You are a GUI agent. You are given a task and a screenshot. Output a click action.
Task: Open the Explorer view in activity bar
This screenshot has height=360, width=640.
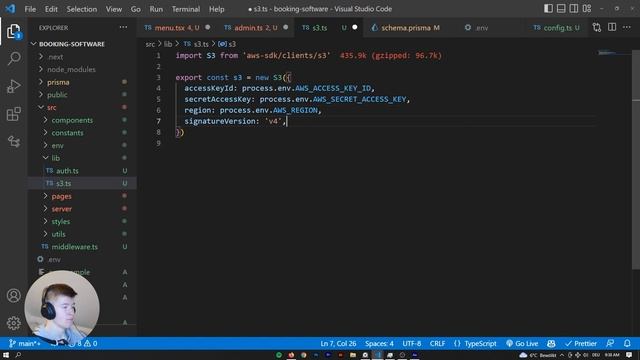tap(13, 31)
